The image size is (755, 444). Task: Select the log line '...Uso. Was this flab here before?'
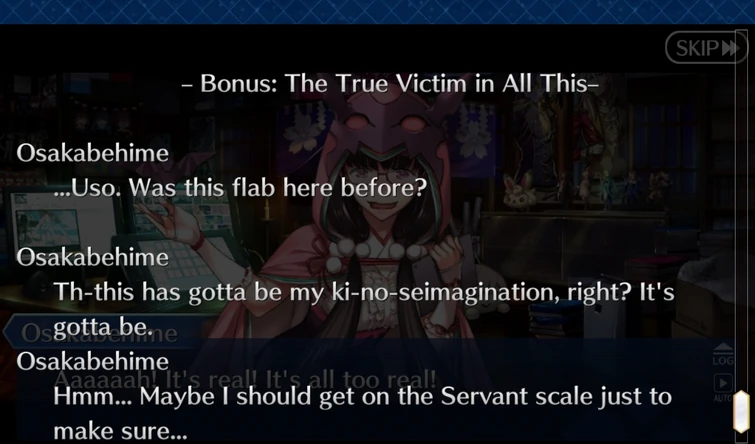(240, 188)
